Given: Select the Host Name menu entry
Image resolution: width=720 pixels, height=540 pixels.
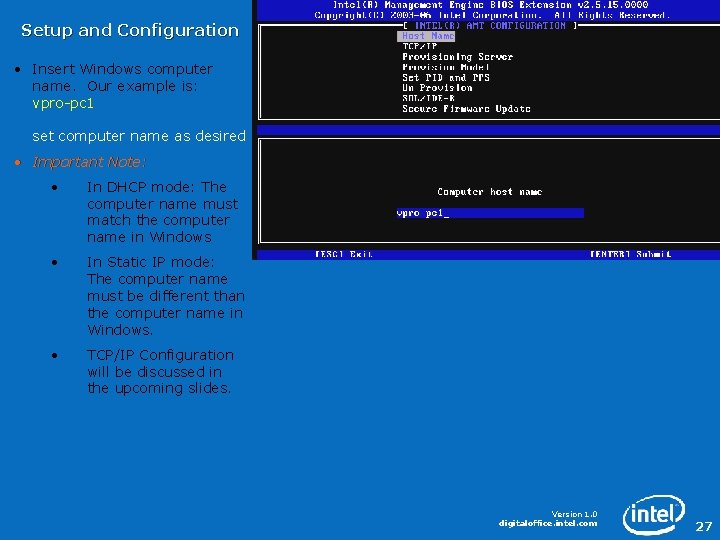Looking at the screenshot, I should [426, 36].
